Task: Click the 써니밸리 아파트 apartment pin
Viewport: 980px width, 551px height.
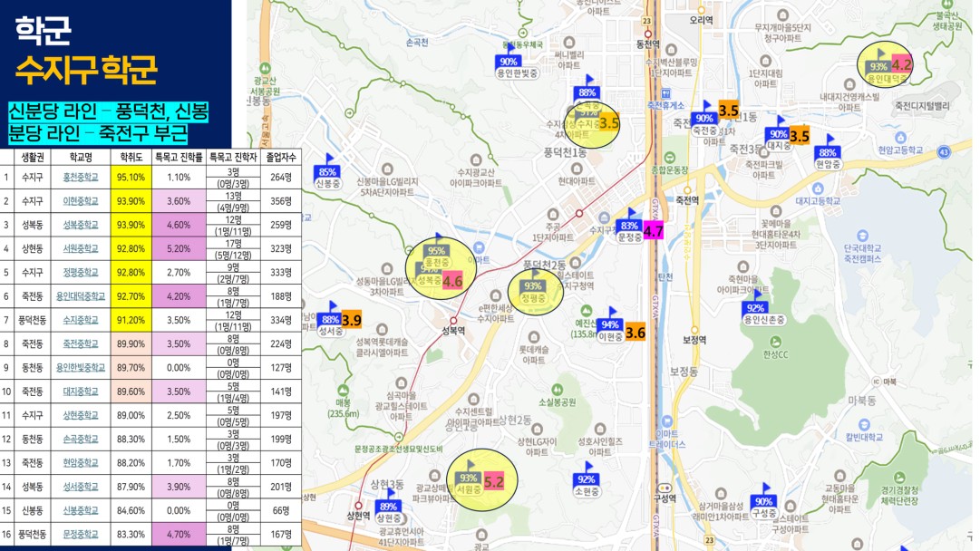Action: [x=568, y=43]
